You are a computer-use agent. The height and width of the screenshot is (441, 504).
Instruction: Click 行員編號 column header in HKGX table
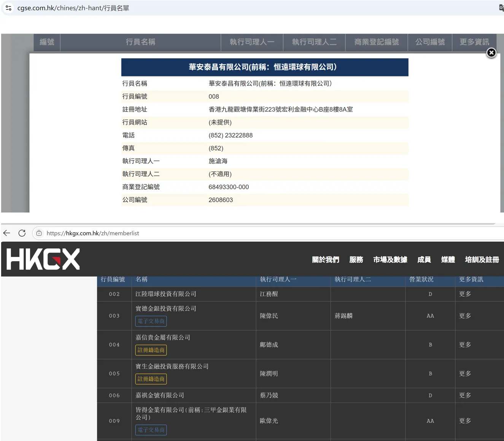[113, 279]
